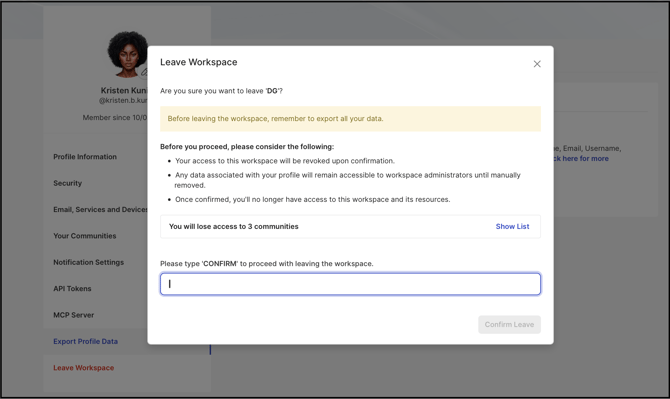Select Leave Workspace in sidebar

pyautogui.click(x=84, y=368)
